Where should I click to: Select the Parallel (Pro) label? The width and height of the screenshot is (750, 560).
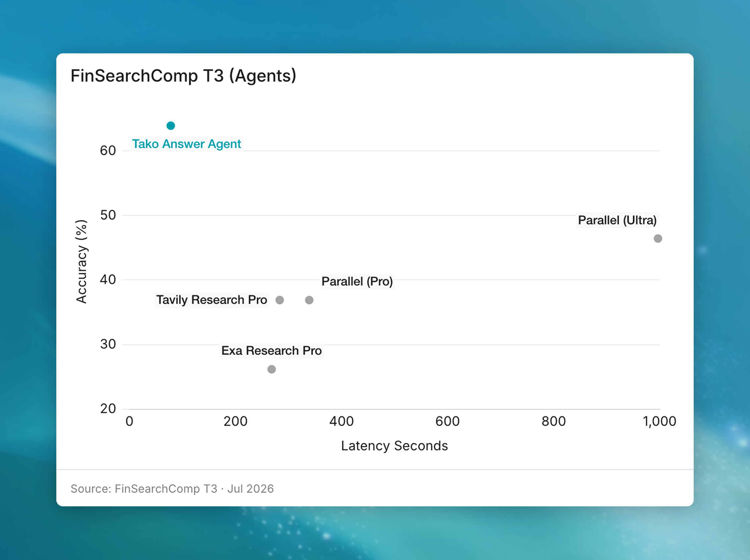(357, 281)
